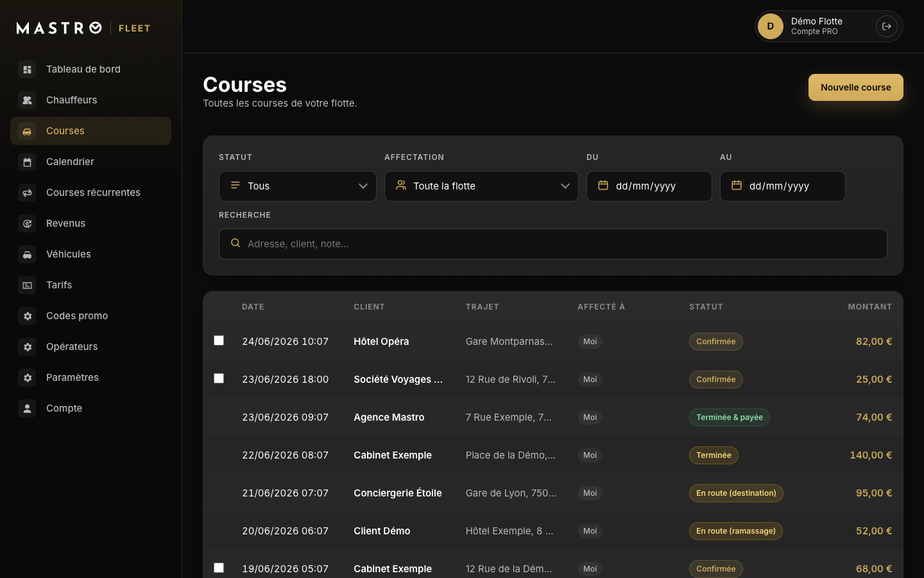Click the D avatar circle

(x=771, y=26)
